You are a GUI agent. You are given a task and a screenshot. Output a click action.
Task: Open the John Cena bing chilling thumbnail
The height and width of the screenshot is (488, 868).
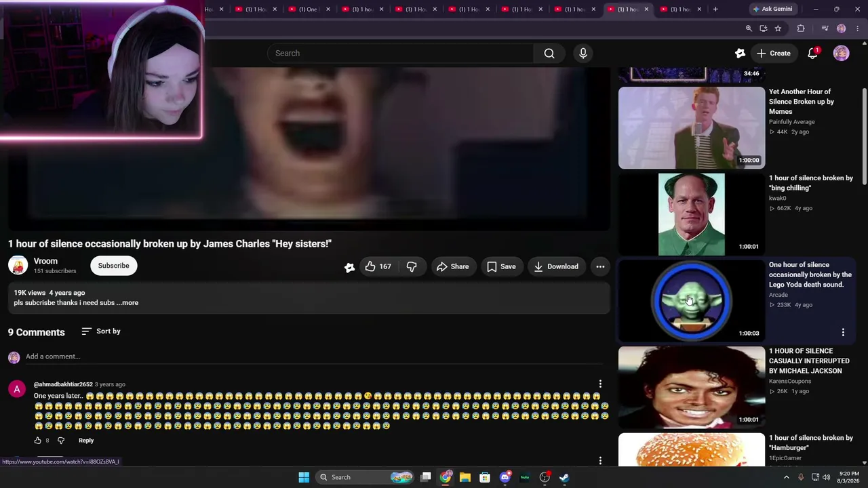point(692,214)
